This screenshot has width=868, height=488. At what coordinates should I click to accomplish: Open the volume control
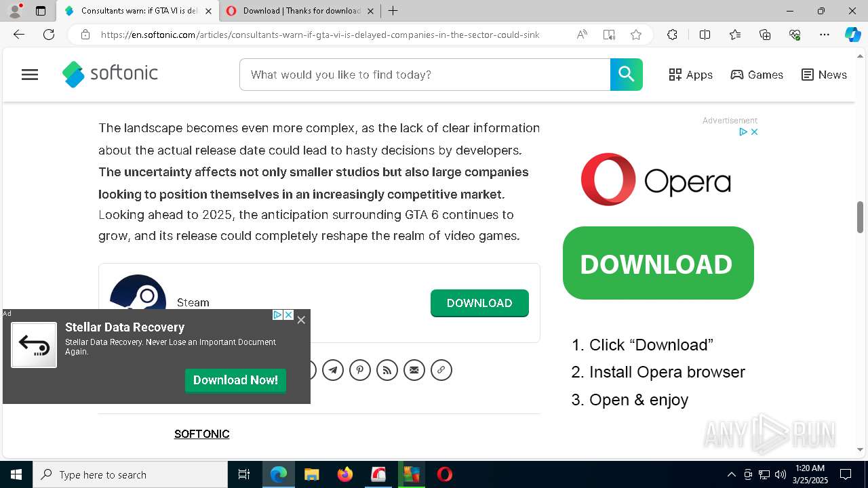pos(781,474)
